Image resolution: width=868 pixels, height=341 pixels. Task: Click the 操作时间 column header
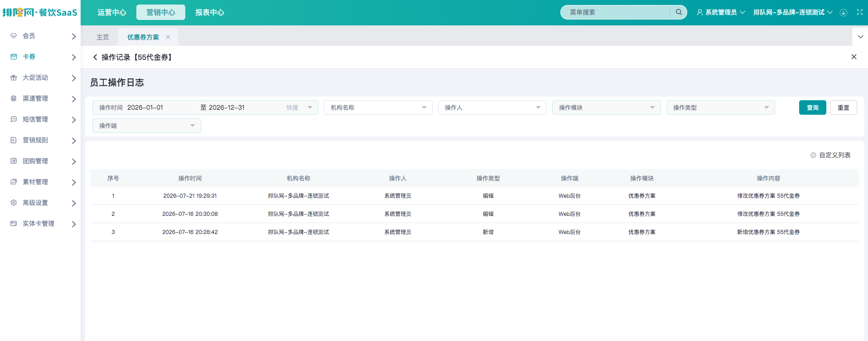coord(190,178)
